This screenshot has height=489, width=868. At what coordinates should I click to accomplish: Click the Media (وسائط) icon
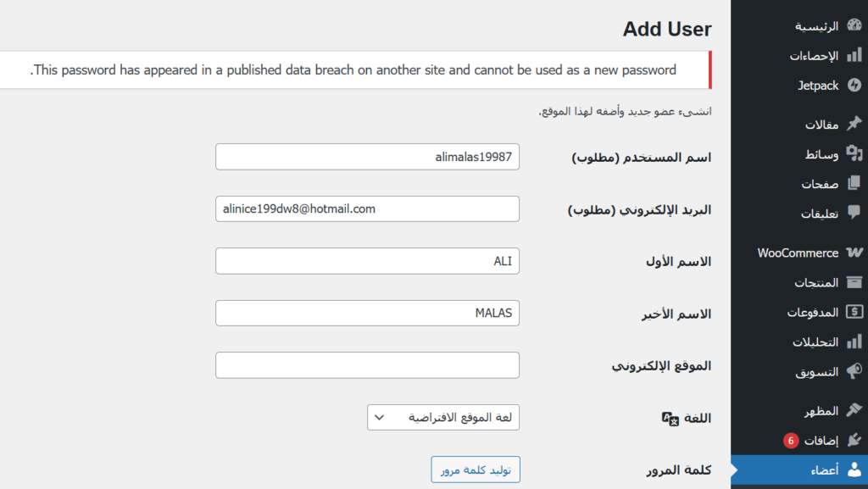(x=854, y=153)
